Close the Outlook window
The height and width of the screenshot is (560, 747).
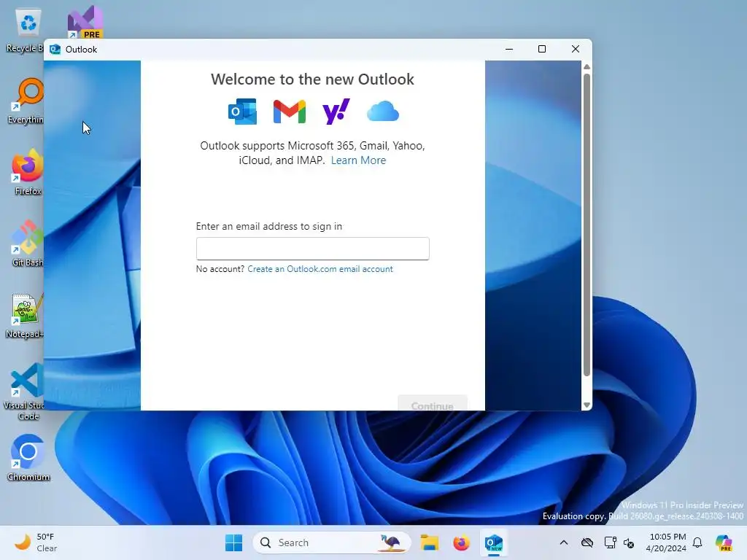(575, 49)
